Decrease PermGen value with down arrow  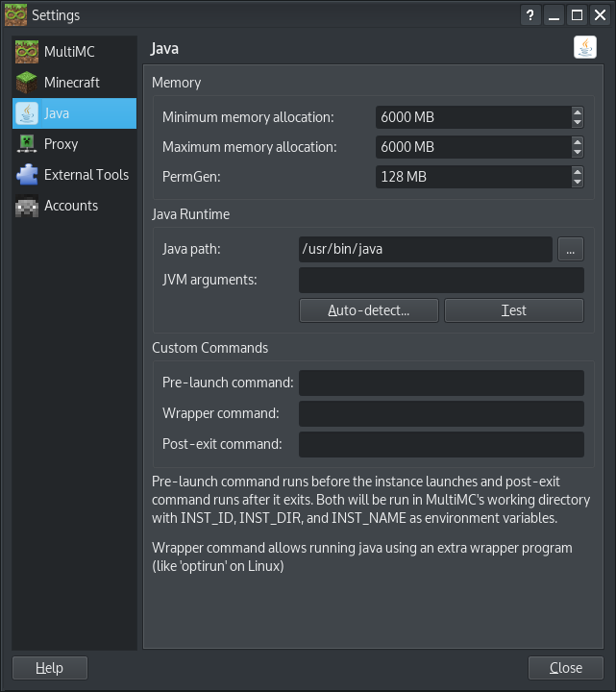pyautogui.click(x=578, y=183)
